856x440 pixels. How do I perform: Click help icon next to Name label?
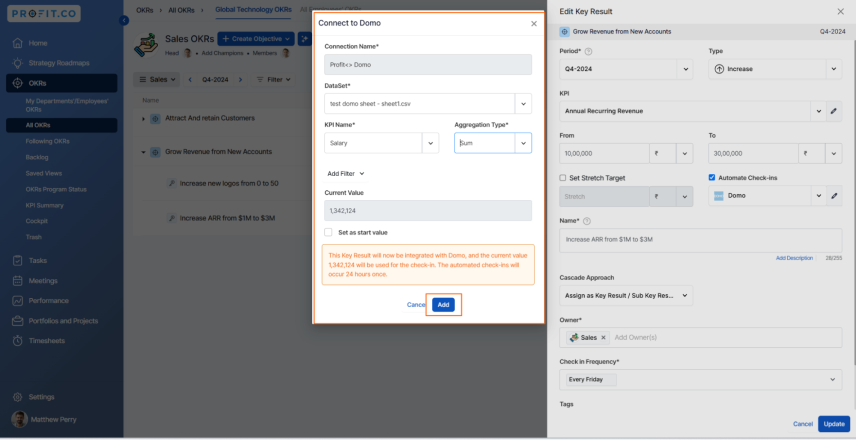tap(587, 221)
